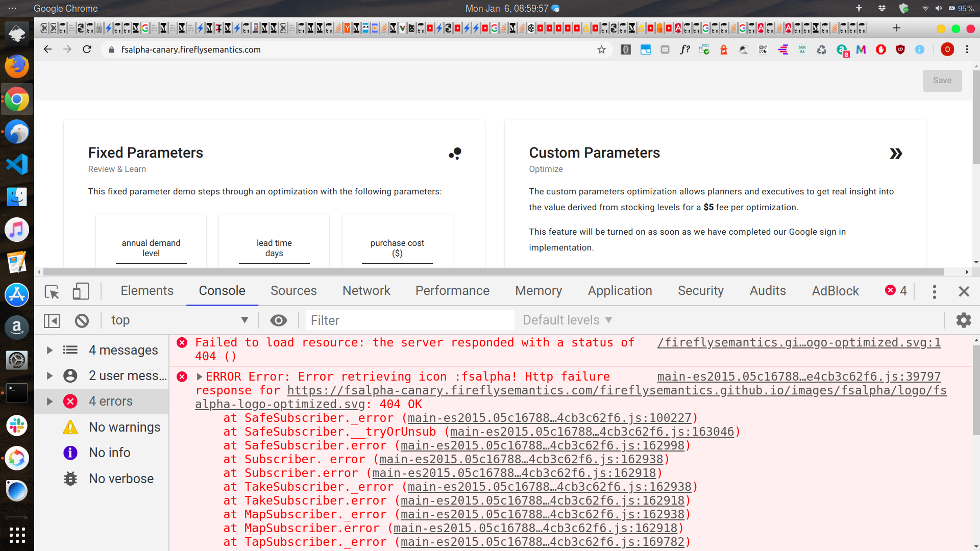This screenshot has width=980, height=551.
Task: Open the top frame context dropdown
Action: [x=180, y=320]
